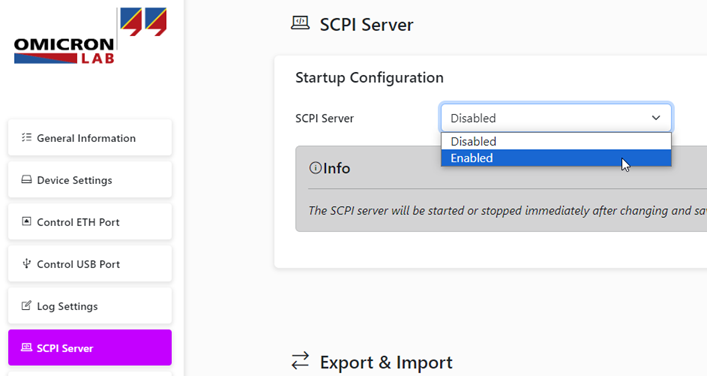Select the highlighted SCPI Server menu item
Viewport: 707px width, 376px height.
90,348
